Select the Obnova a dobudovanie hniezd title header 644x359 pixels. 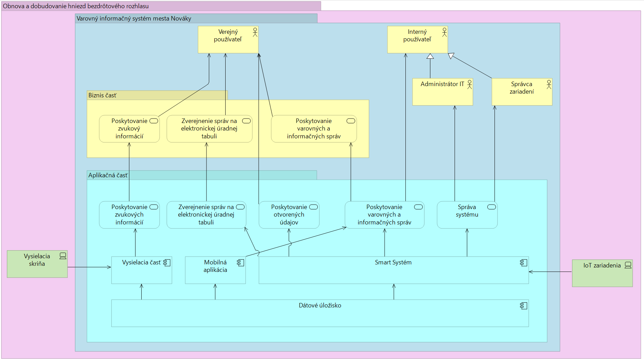pyautogui.click(x=76, y=6)
